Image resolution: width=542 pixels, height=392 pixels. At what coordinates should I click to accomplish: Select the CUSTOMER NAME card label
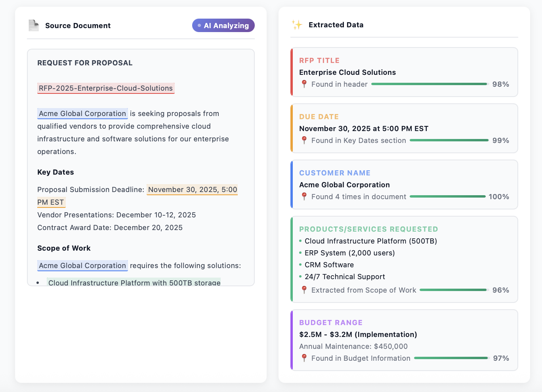tap(335, 173)
